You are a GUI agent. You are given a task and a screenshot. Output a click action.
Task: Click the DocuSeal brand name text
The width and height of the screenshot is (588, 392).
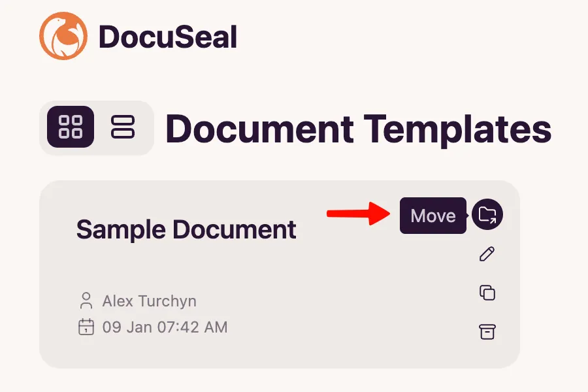(167, 37)
